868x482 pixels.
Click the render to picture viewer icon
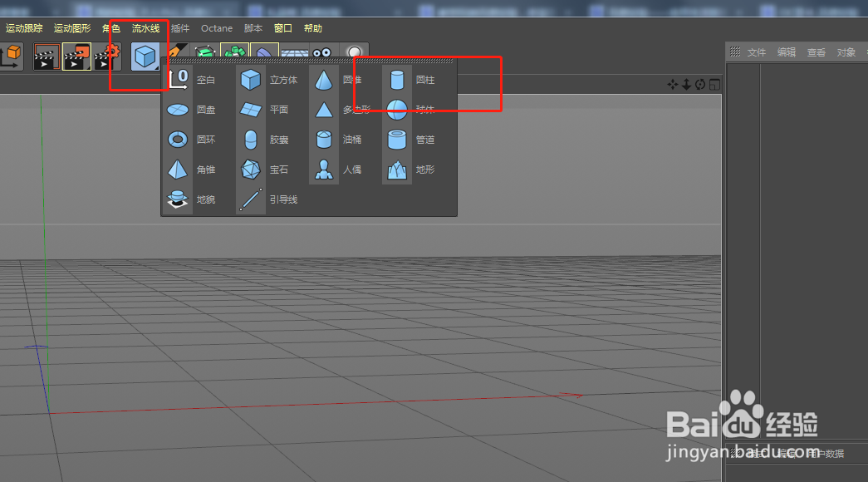tap(76, 57)
